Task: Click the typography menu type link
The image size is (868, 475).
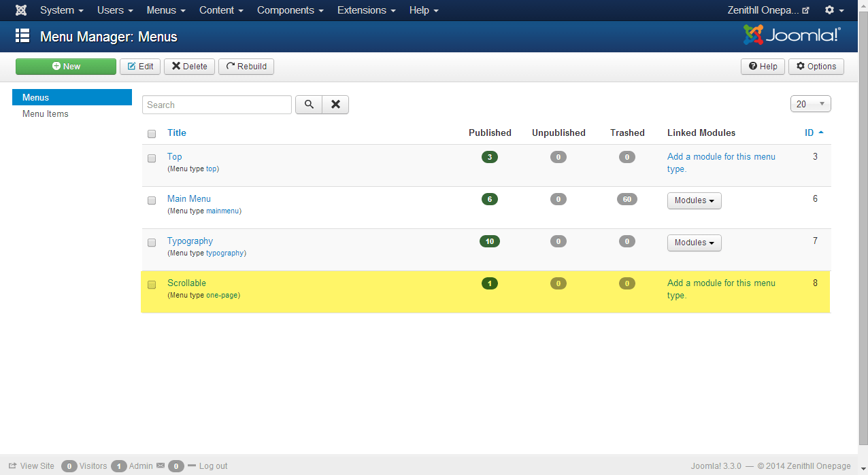Action: [x=224, y=253]
